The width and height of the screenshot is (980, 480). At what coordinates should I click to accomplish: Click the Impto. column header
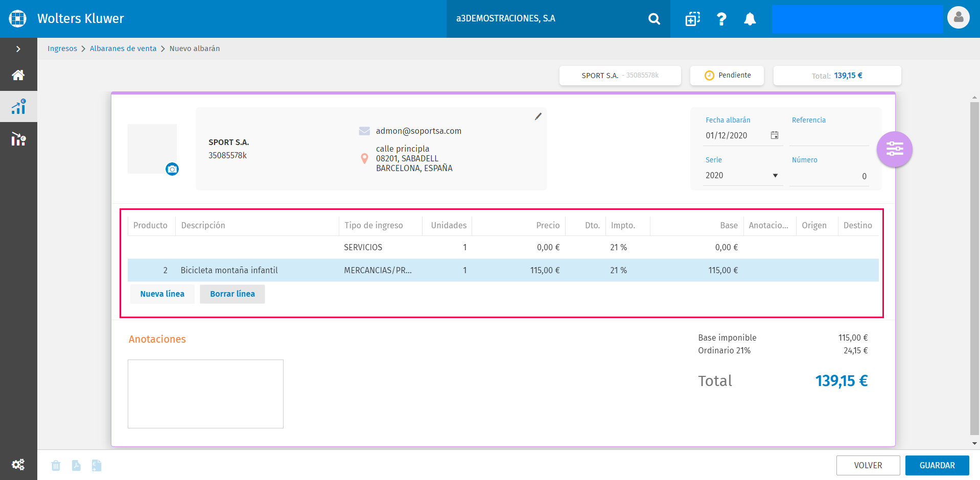coord(627,225)
